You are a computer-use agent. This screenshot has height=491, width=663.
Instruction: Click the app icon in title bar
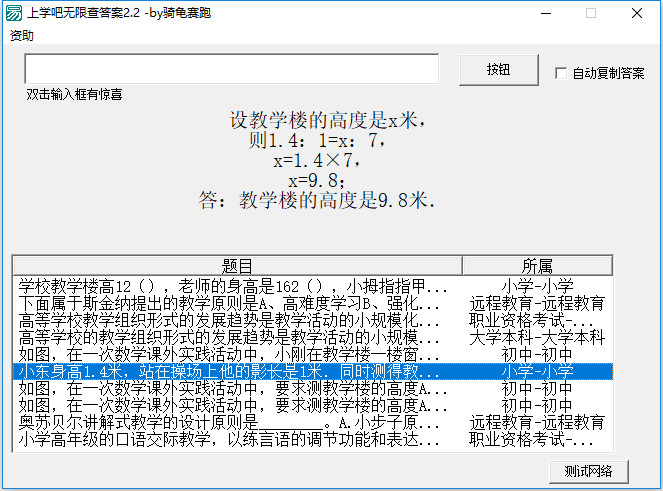[14, 13]
